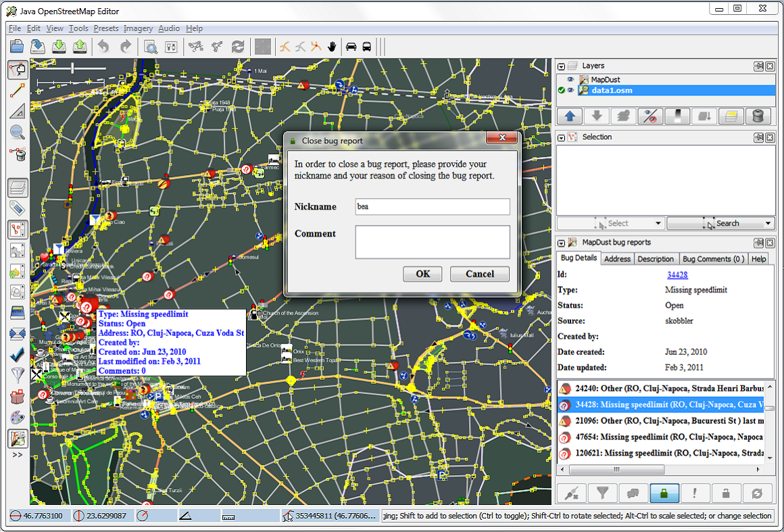Expand more left toolbar items chevron
Viewport: 784px width, 532px height.
click(x=18, y=455)
